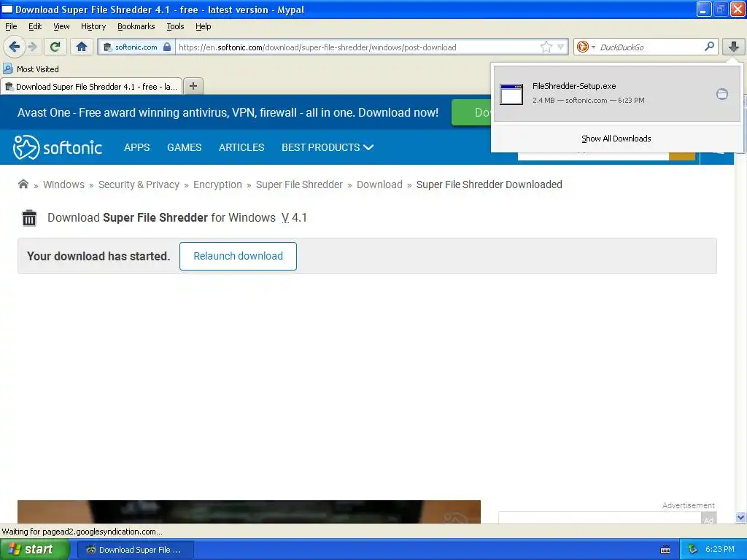Click in the address bar URL field
The image size is (747, 560).
tap(357, 47)
